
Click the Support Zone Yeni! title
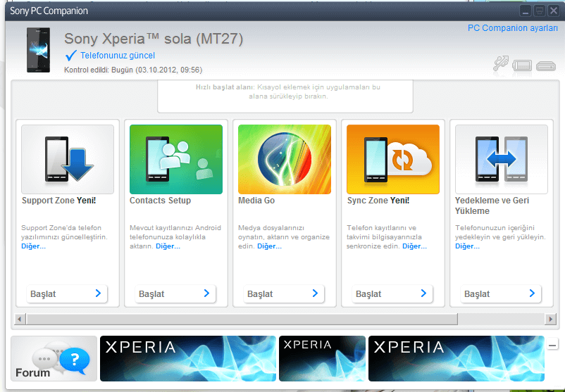pyautogui.click(x=59, y=201)
